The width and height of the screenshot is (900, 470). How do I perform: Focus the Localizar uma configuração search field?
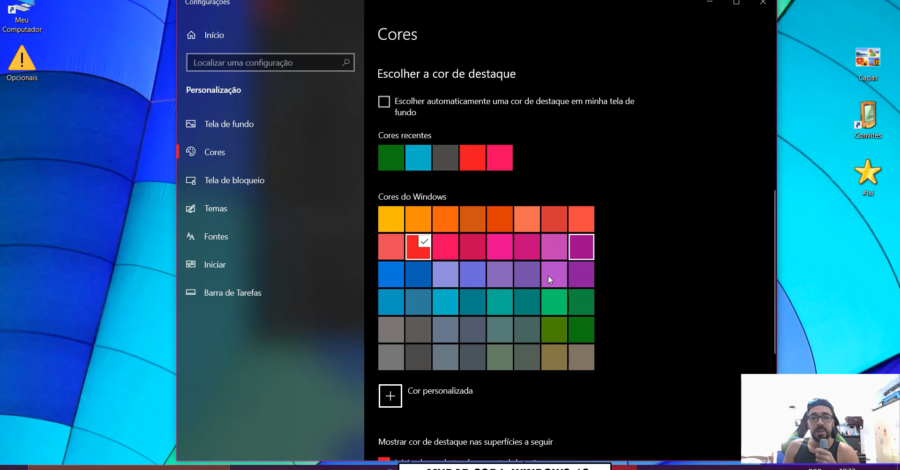click(270, 63)
